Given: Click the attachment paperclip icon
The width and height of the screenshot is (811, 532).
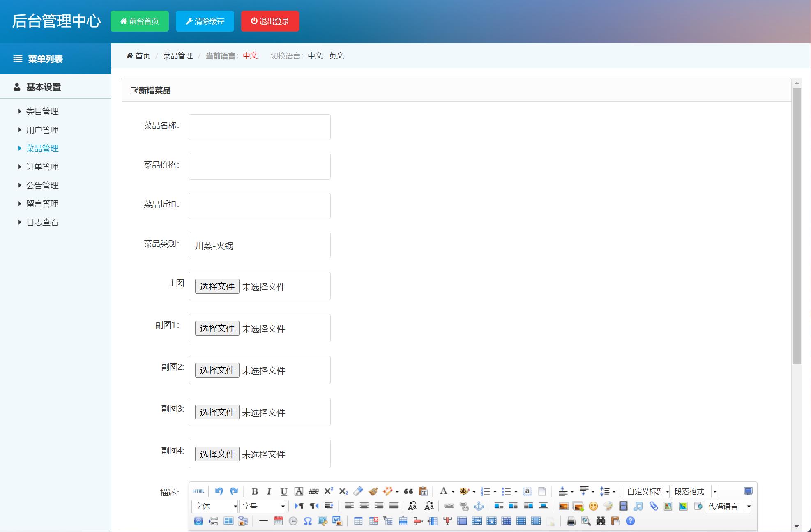Looking at the screenshot, I should (653, 506).
